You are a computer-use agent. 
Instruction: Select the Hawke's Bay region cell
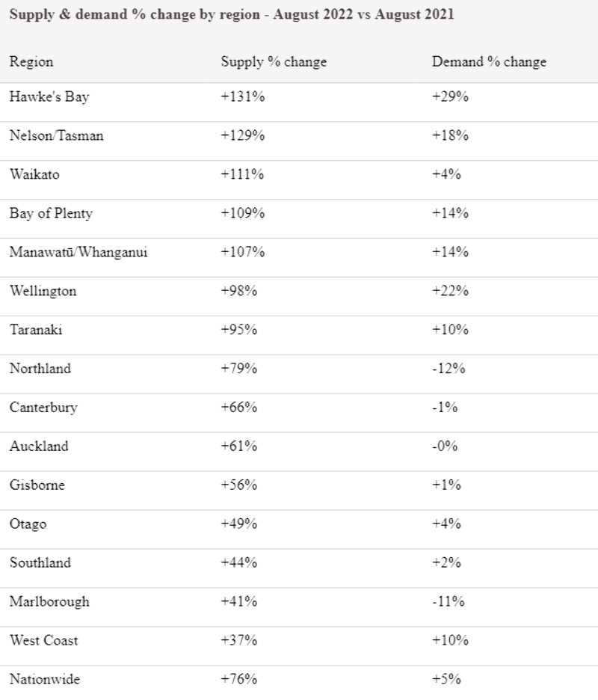click(50, 97)
